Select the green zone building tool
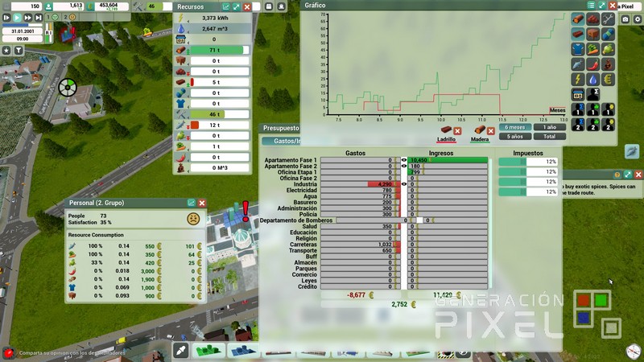 [x=208, y=351]
